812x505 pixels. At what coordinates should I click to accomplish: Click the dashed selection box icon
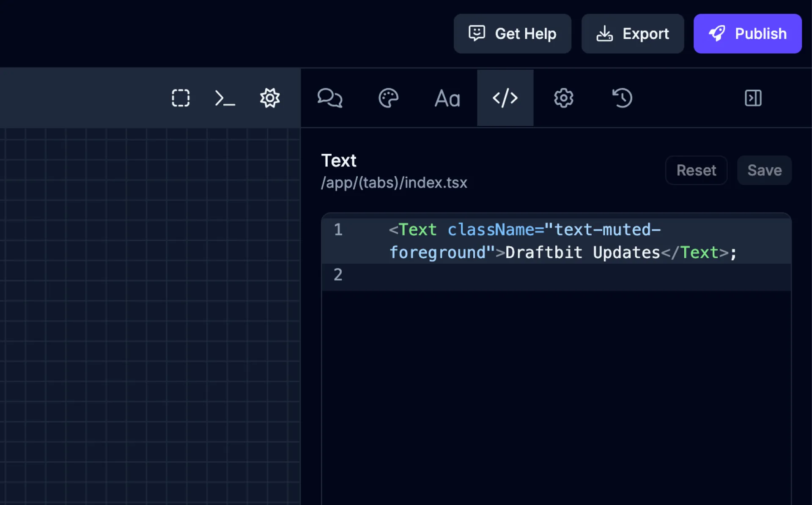click(181, 98)
